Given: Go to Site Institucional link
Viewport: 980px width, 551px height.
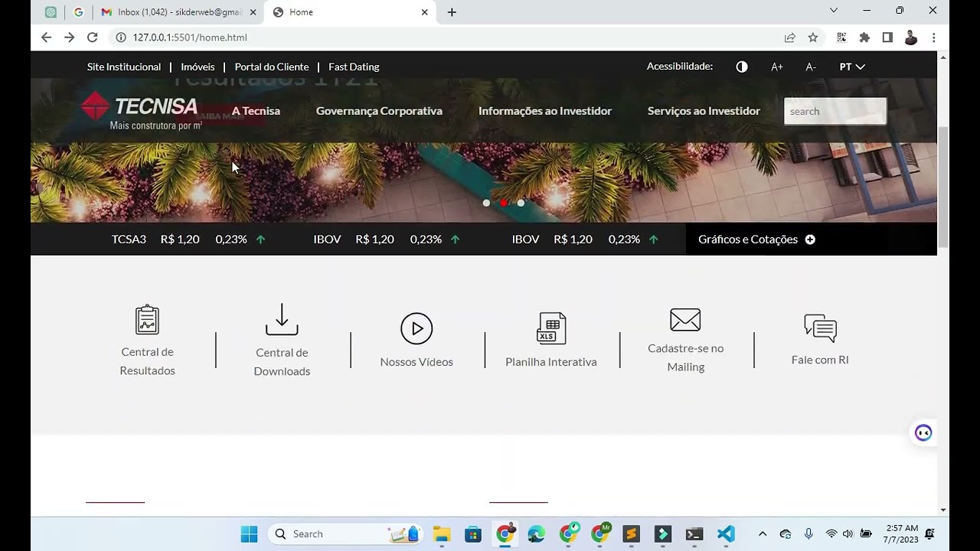Looking at the screenshot, I should tap(124, 67).
